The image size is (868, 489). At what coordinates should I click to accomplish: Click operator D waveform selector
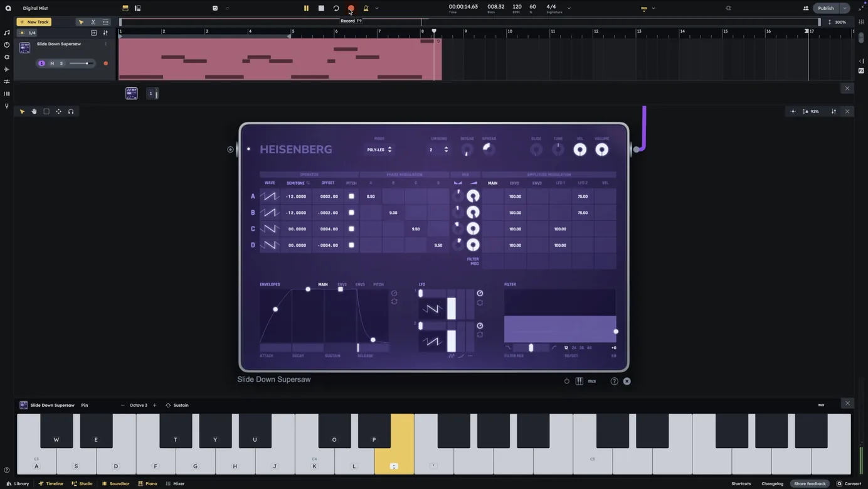[x=270, y=245]
